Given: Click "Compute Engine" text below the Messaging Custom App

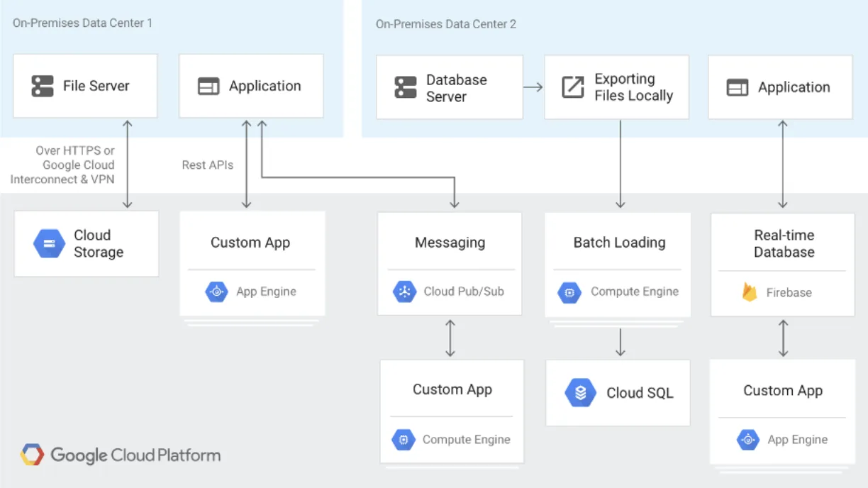Looking at the screenshot, I should [x=467, y=440].
